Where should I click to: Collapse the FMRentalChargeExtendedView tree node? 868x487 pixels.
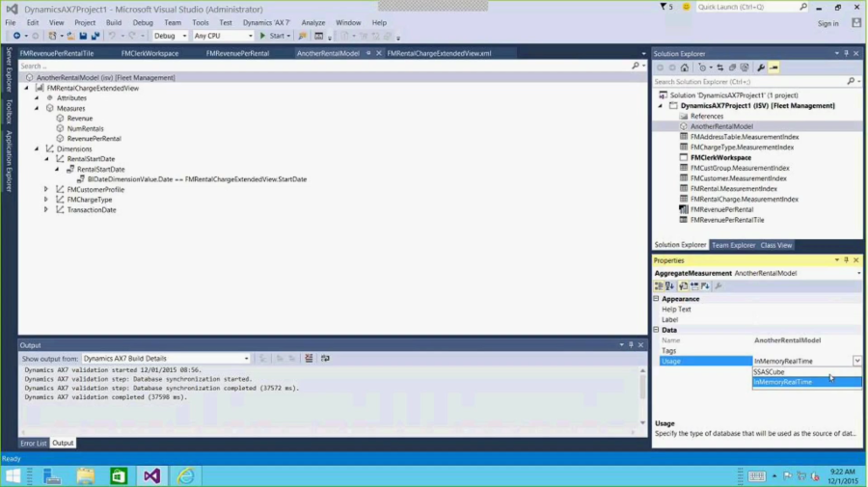tap(26, 88)
